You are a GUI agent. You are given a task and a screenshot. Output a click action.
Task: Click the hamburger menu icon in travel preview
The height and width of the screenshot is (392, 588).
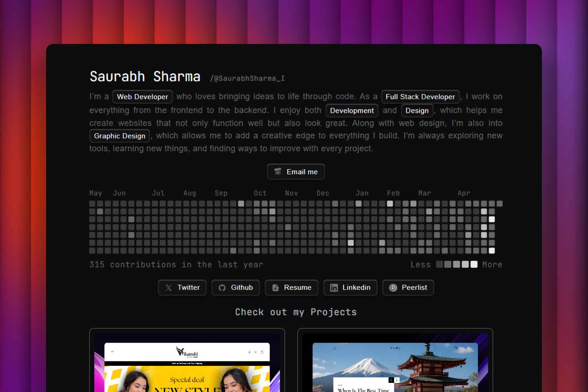tap(335, 348)
